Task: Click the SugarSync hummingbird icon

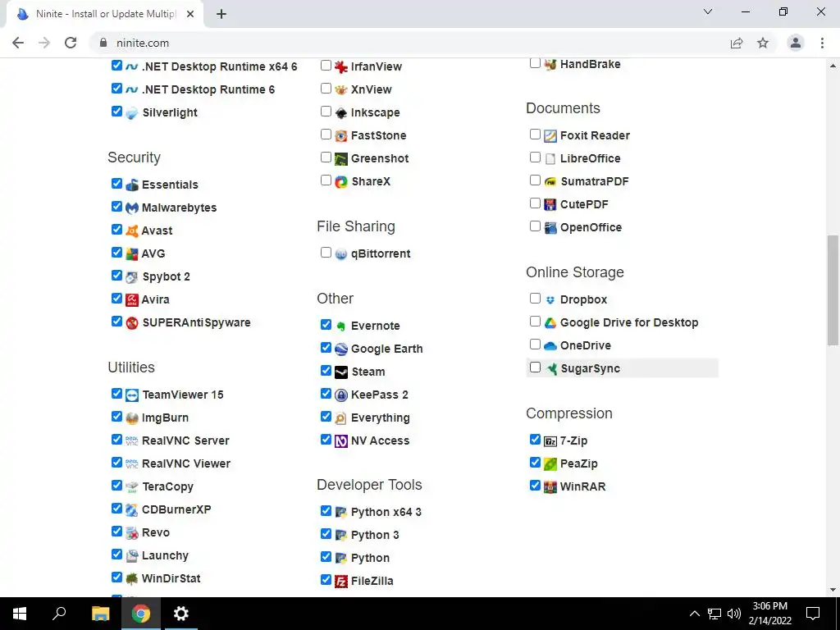Action: tap(551, 368)
